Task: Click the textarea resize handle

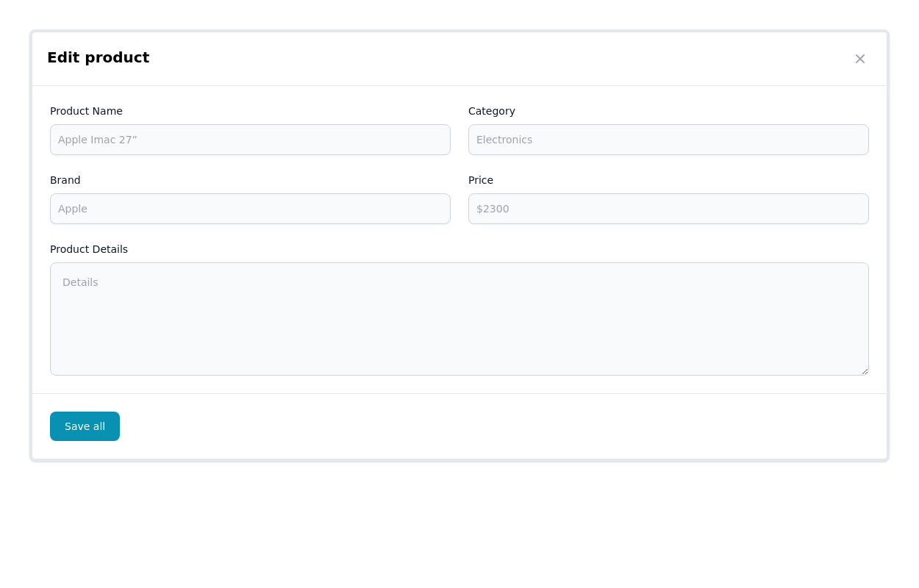Action: [865, 371]
